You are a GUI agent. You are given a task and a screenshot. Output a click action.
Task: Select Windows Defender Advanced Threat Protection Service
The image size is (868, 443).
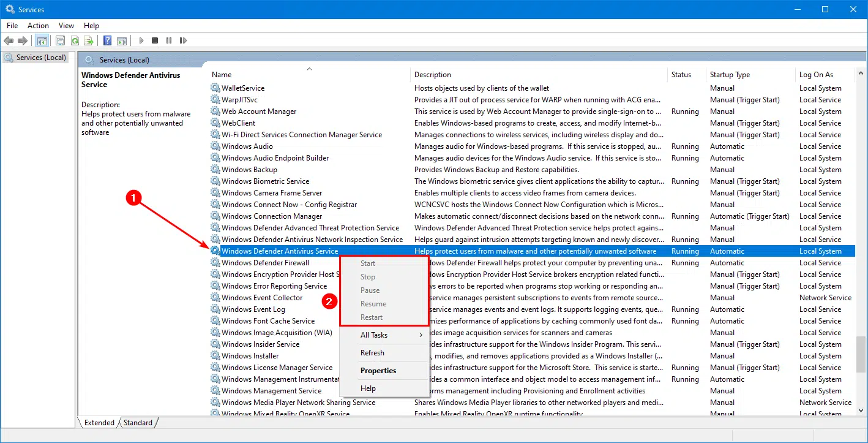tap(310, 228)
